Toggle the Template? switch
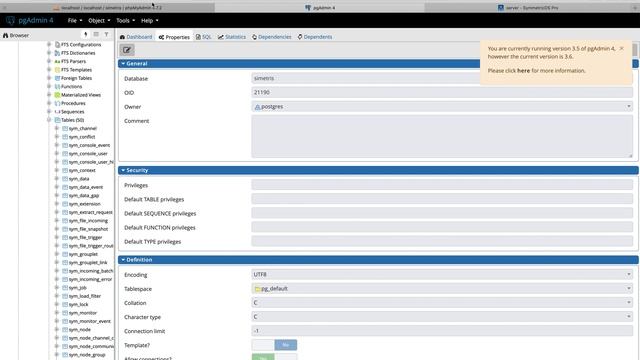640x360 pixels. pyautogui.click(x=274, y=345)
